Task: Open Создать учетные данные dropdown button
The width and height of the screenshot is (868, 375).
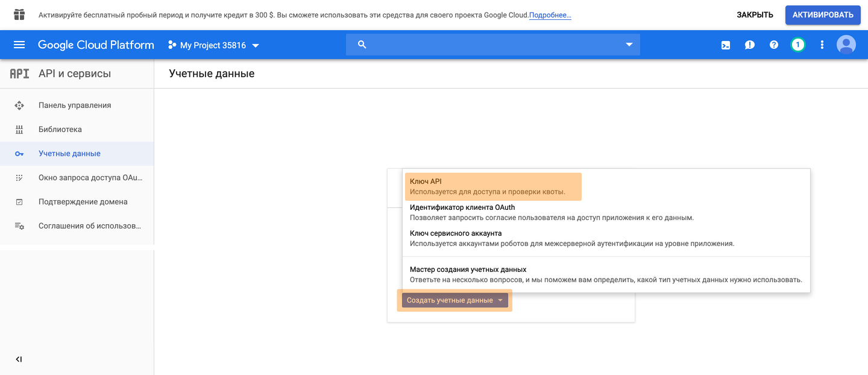Action: click(454, 300)
